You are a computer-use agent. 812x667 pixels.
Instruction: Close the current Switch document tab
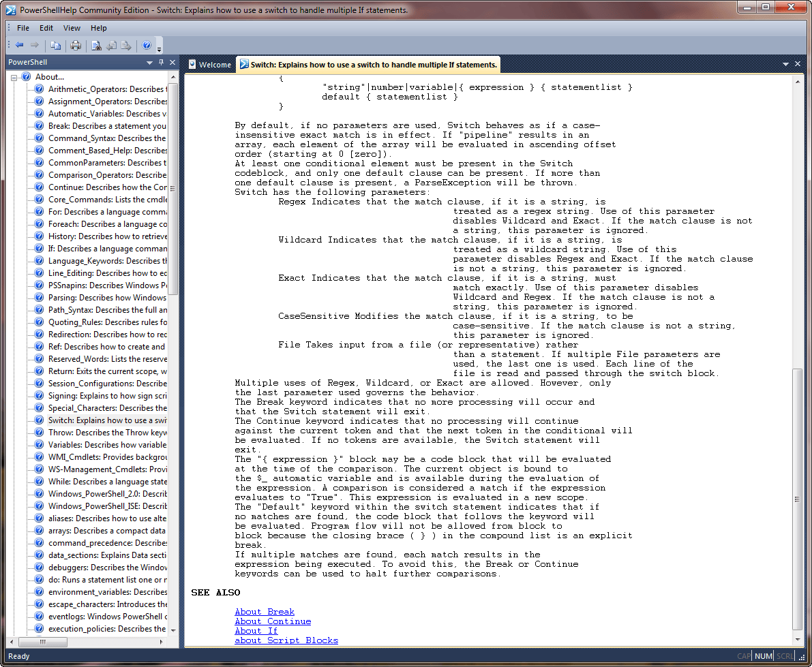798,63
